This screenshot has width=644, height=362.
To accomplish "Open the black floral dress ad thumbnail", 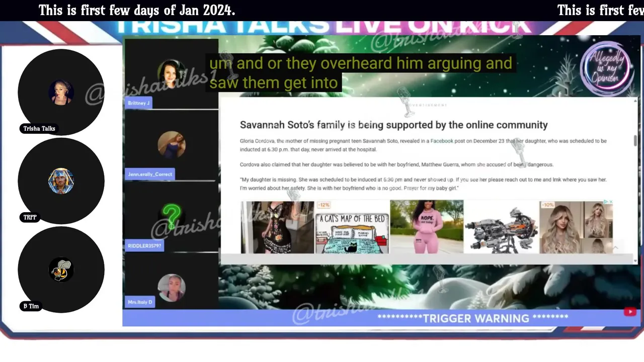I will [277, 227].
